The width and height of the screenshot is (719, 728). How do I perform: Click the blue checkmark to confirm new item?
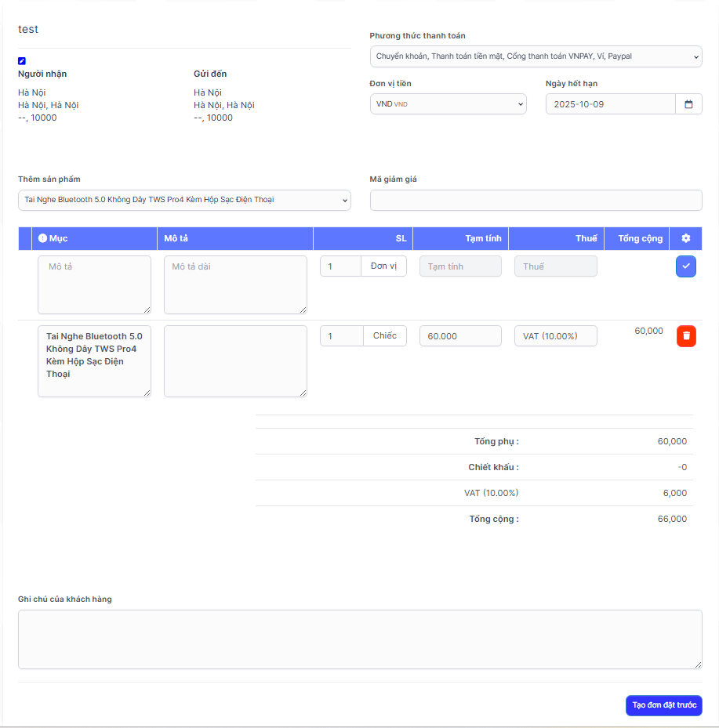[686, 266]
